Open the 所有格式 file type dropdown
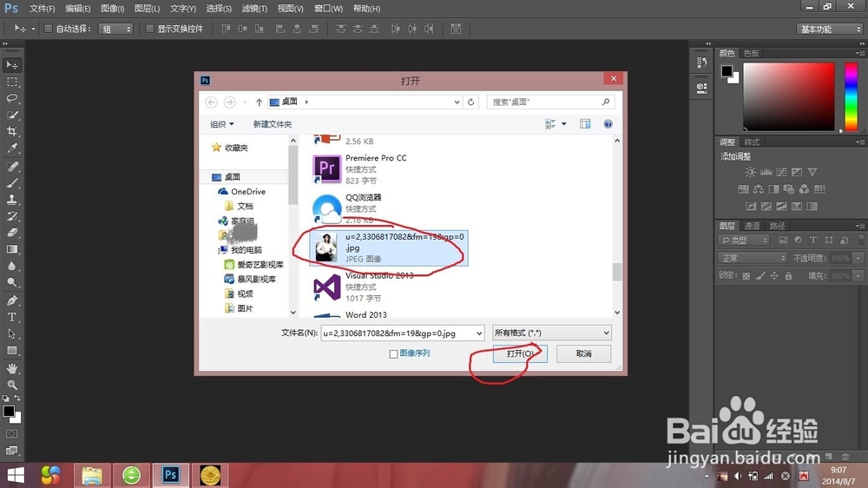This screenshot has width=868, height=488. click(x=552, y=333)
